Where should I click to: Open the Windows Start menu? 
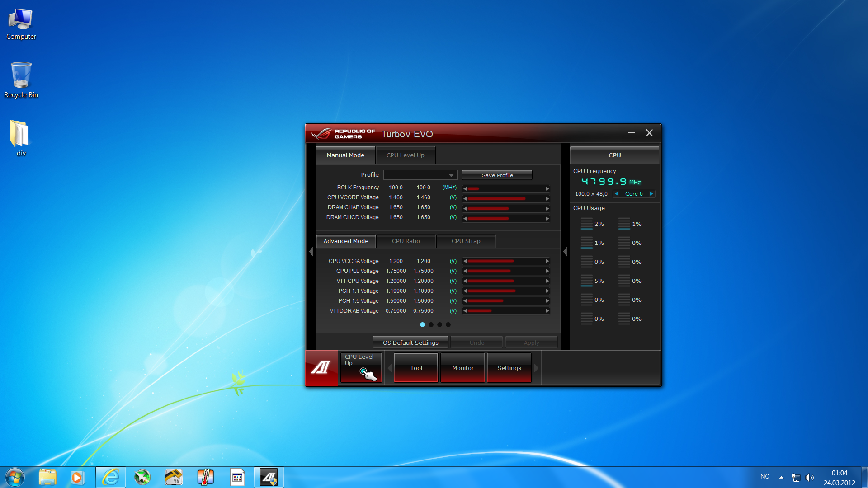pos(14,477)
